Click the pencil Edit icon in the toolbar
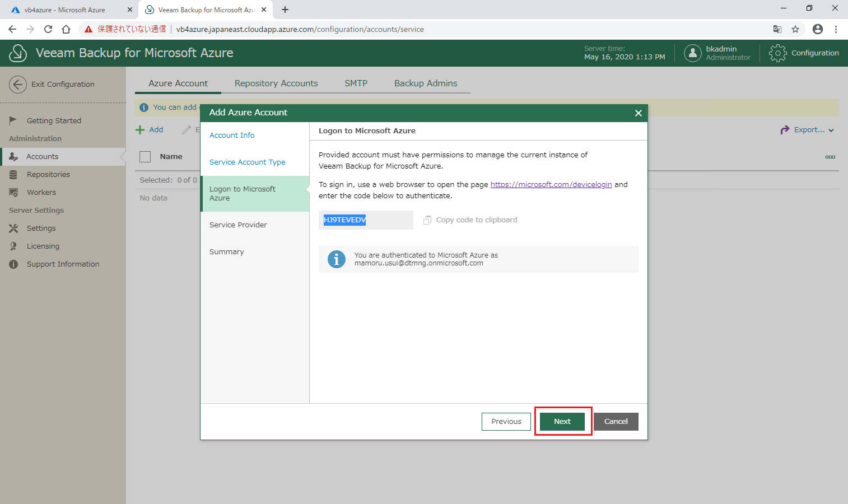Viewport: 848px width, 504px height. pyautogui.click(x=187, y=130)
